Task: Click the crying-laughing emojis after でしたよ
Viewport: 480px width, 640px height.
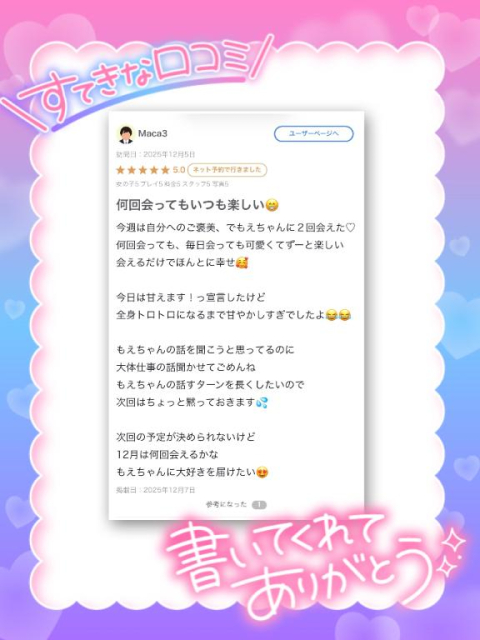Action: [338, 315]
